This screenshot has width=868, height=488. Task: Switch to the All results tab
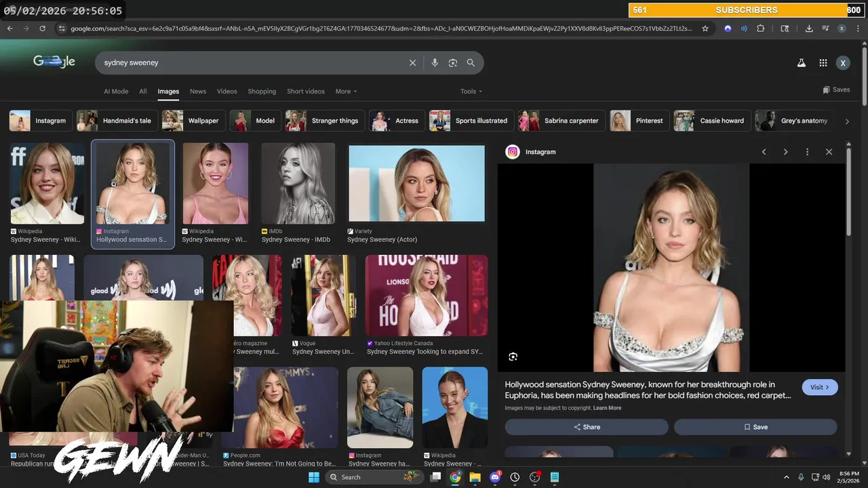(143, 91)
